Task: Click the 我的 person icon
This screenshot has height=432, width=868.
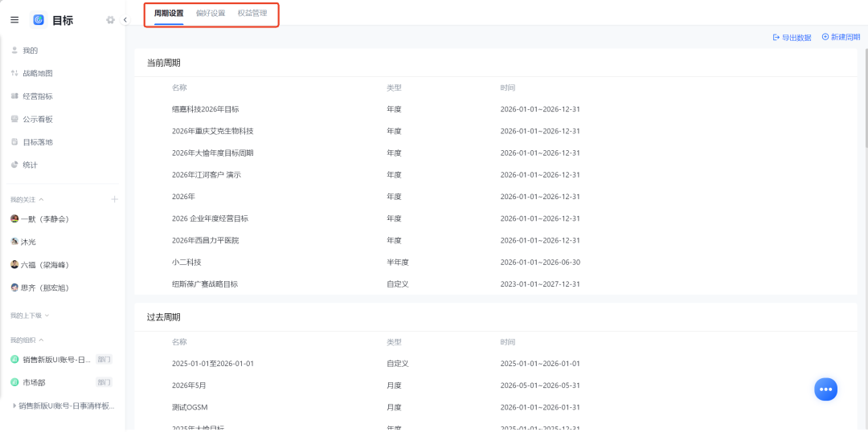Action: coord(14,51)
